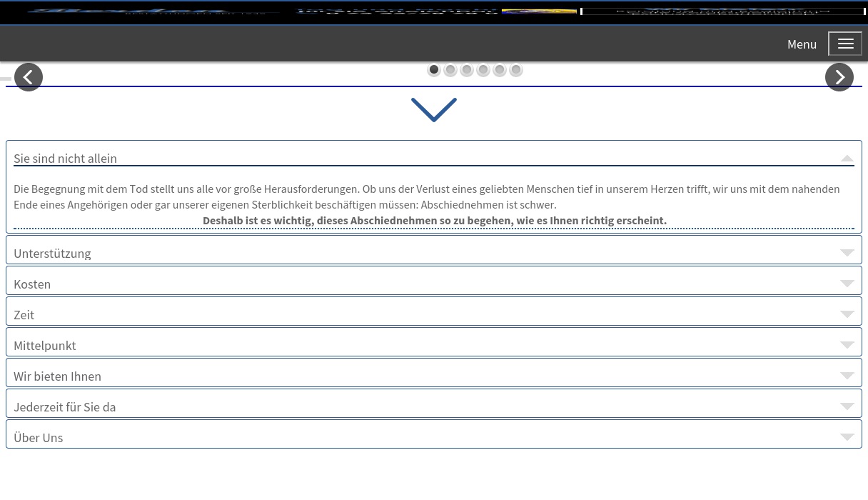The height and width of the screenshot is (500, 868).
Task: Click the Menu label in navbar
Action: (x=802, y=44)
